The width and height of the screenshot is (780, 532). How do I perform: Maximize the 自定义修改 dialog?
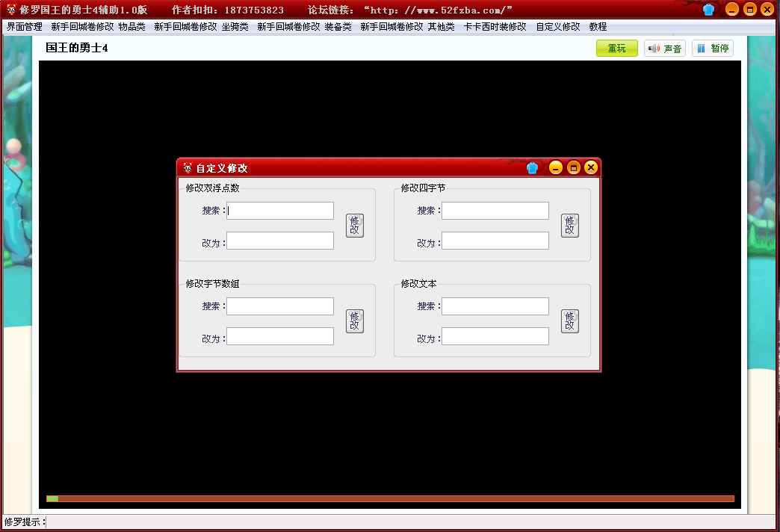click(x=574, y=167)
